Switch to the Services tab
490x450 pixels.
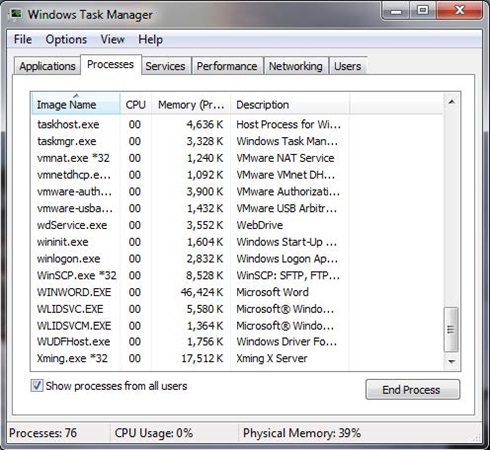165,66
